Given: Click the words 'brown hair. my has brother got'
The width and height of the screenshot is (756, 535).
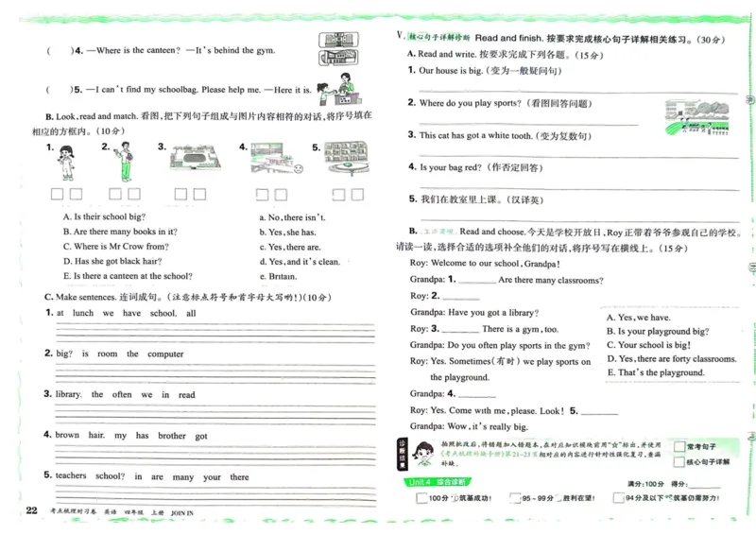Looking at the screenshot, I should pyautogui.click(x=131, y=436).
